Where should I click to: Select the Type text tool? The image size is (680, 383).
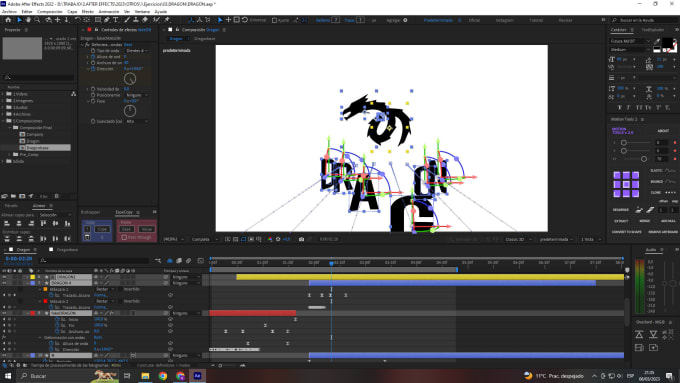point(116,20)
